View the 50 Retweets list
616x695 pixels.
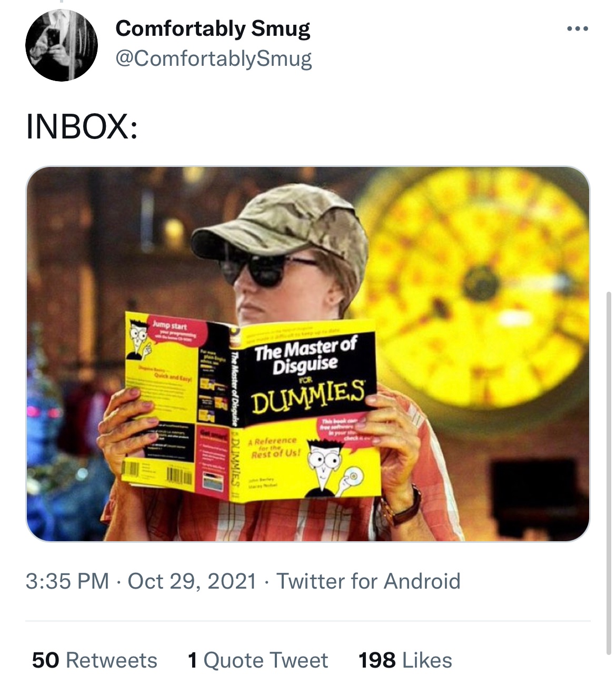[95, 660]
